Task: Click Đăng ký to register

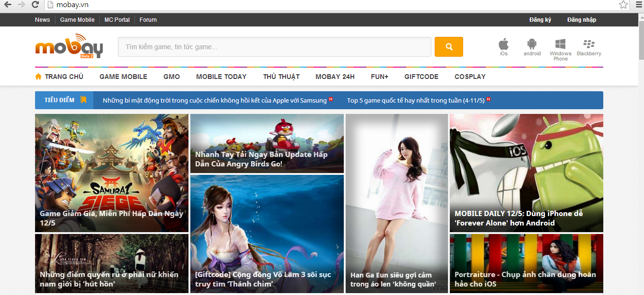Action: (539, 19)
